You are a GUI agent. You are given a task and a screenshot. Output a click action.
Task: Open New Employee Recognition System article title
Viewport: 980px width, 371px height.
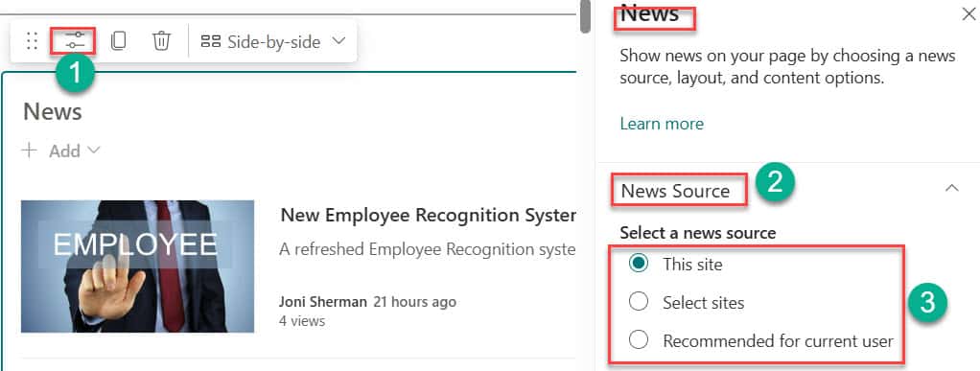[428, 216]
